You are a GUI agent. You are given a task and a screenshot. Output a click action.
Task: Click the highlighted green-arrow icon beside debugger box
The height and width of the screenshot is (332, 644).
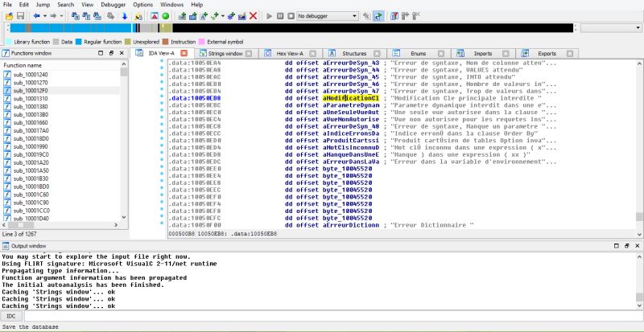pyautogui.click(x=378, y=16)
